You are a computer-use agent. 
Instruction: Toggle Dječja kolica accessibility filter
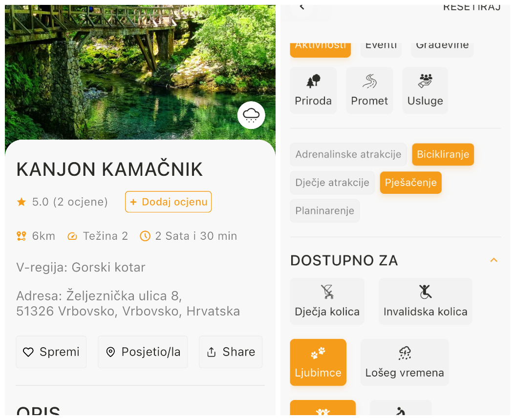click(x=327, y=301)
